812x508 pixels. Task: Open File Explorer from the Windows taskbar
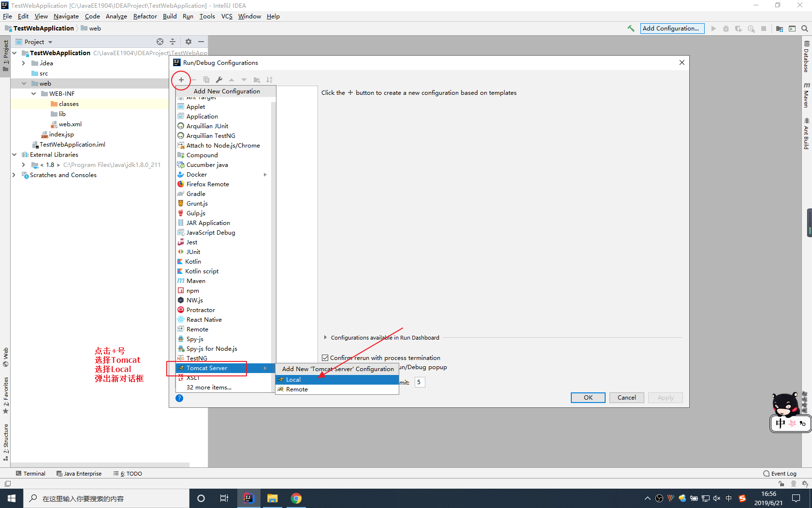(x=273, y=498)
